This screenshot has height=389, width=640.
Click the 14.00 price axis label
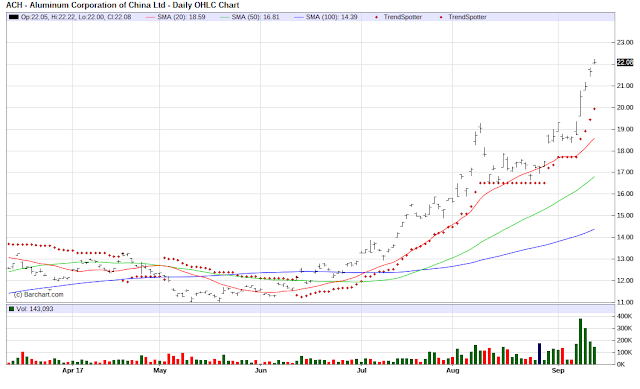pos(625,237)
